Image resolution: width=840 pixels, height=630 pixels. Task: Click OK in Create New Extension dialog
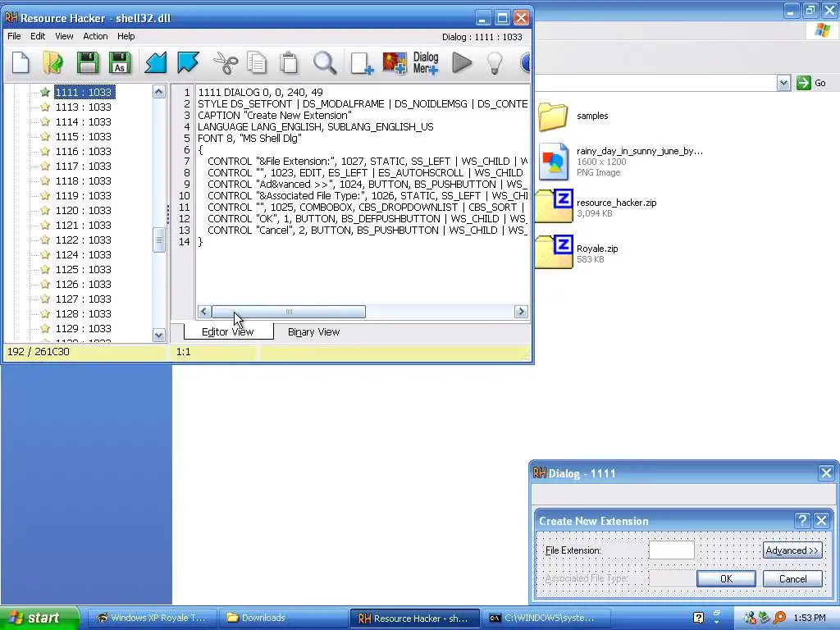click(726, 578)
